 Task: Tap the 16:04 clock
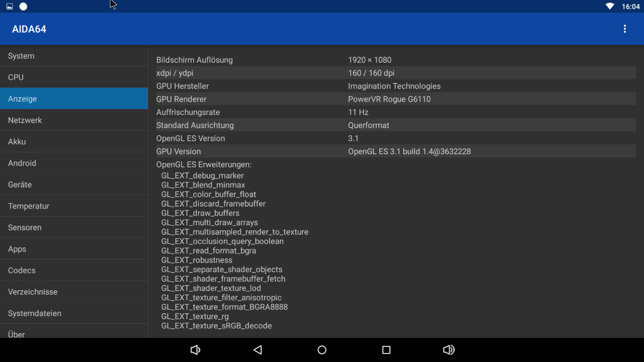click(x=630, y=7)
